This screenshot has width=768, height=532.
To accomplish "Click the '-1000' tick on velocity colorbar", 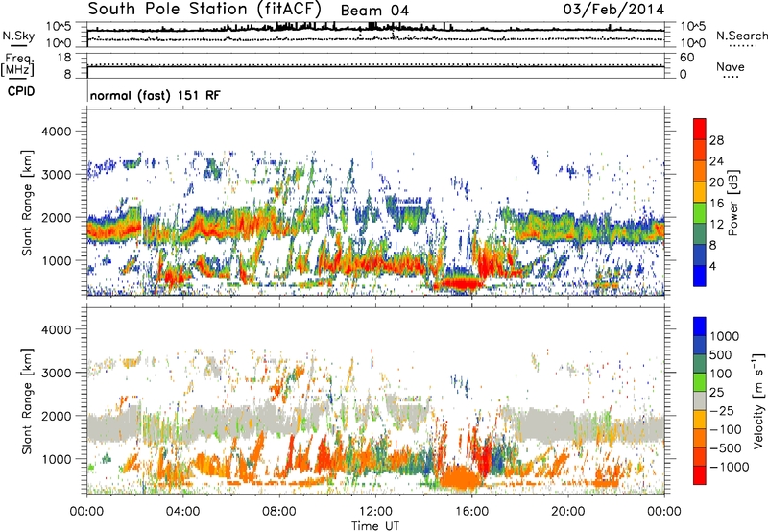I will 729,467.
